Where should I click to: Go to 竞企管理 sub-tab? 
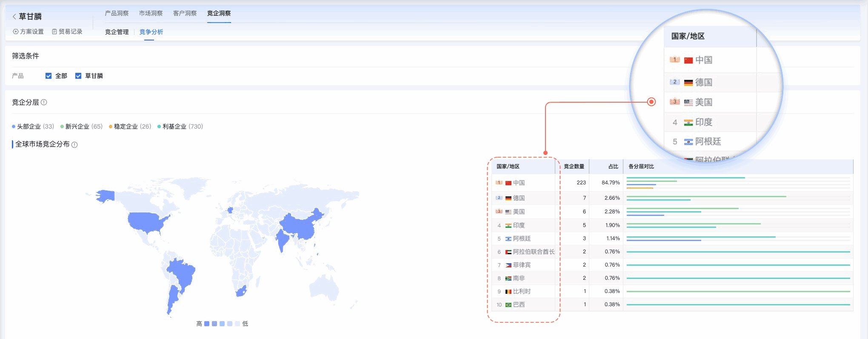(117, 32)
